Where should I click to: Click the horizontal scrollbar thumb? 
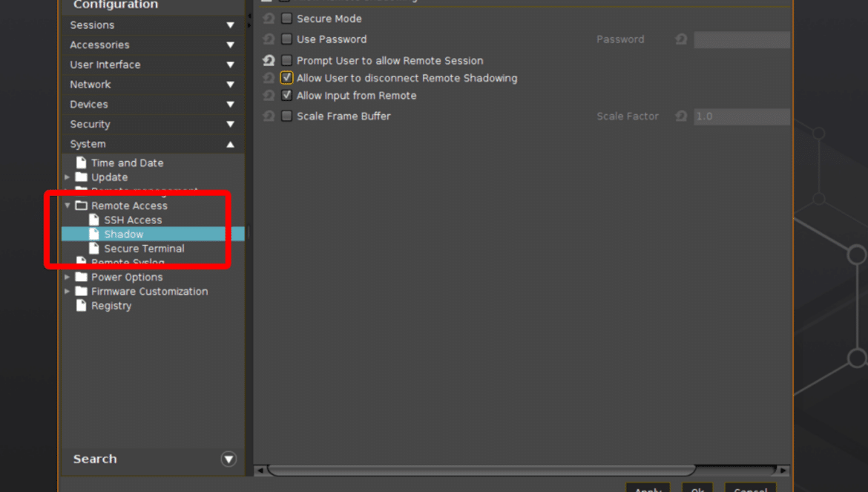[x=481, y=470]
